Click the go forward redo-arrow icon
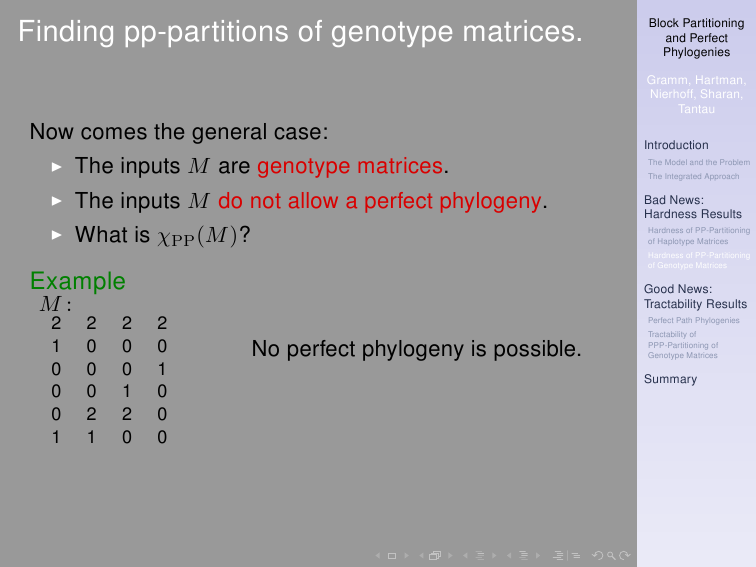The image size is (756, 567). tap(624, 555)
